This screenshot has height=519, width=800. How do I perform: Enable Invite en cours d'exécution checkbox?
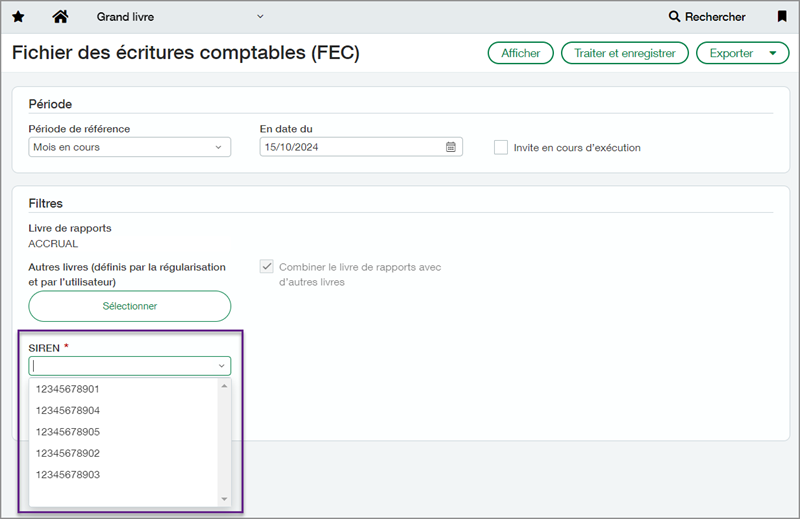[x=501, y=147]
